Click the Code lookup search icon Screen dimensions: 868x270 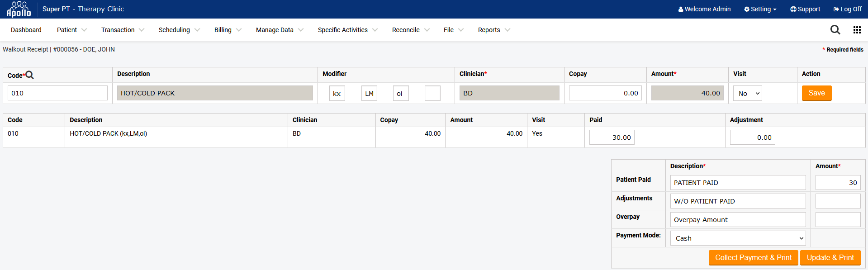(30, 75)
